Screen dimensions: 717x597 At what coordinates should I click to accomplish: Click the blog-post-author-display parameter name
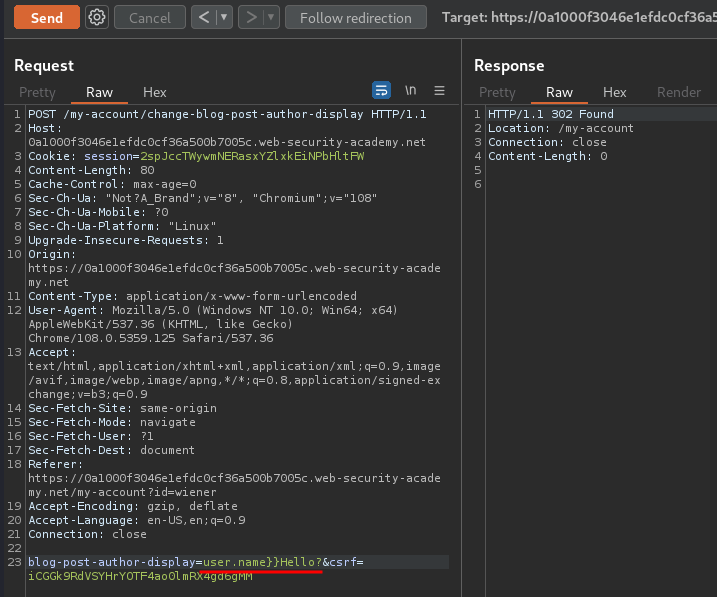click(112, 562)
